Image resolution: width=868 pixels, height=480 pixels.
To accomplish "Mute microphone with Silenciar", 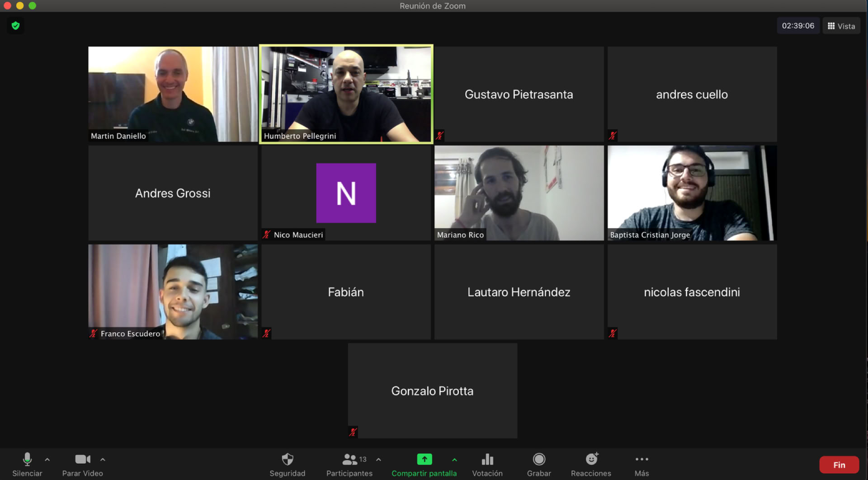I will [27, 460].
